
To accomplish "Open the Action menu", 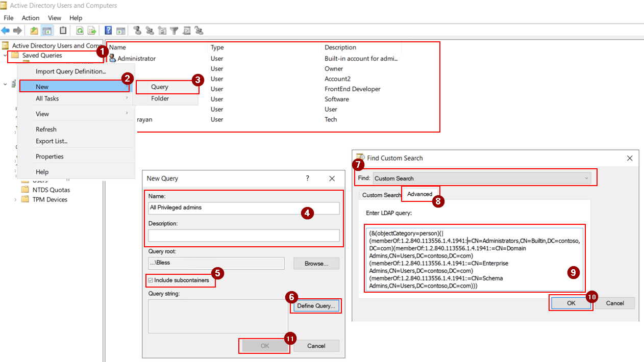I will pyautogui.click(x=31, y=17).
